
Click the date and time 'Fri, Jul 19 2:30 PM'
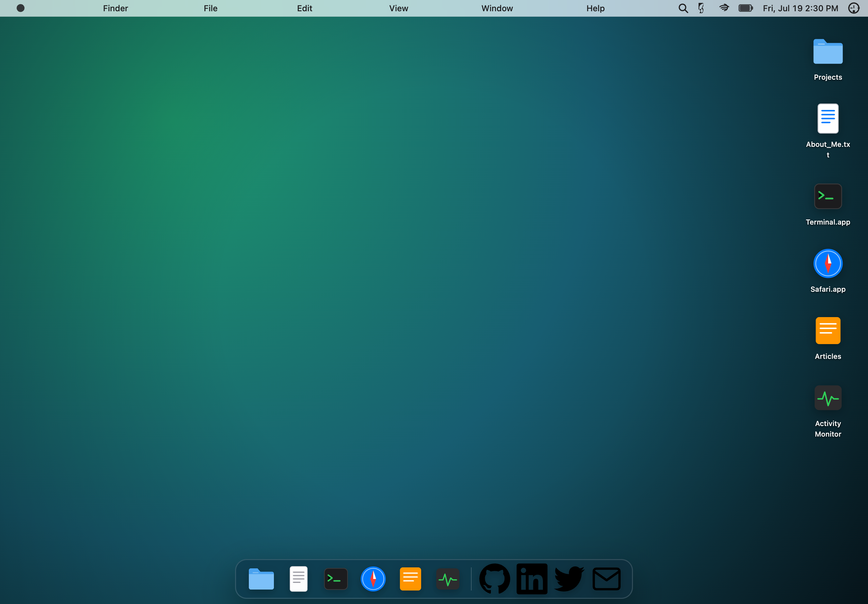tap(800, 8)
